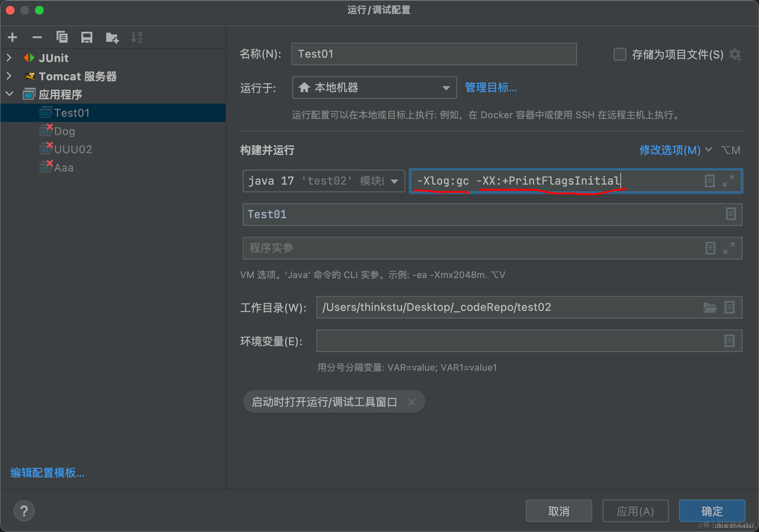The width and height of the screenshot is (759, 532).
Task: Click the remove configuration minus icon
Action: pos(37,37)
